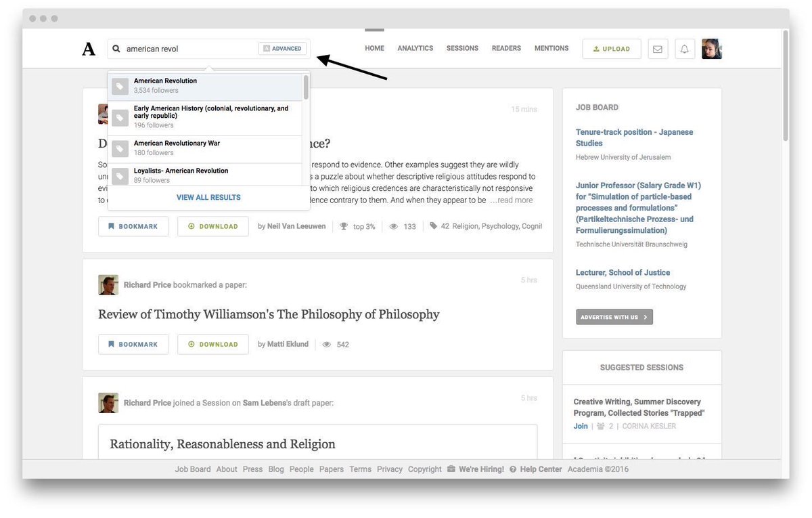Viewport: 812px width, 518px height.
Task: Open the Sessions tab
Action: (462, 48)
